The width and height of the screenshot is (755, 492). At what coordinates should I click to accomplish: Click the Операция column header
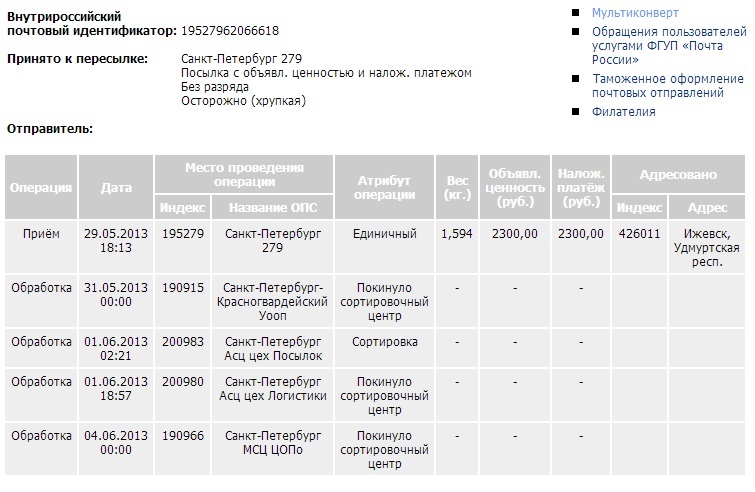(x=41, y=187)
